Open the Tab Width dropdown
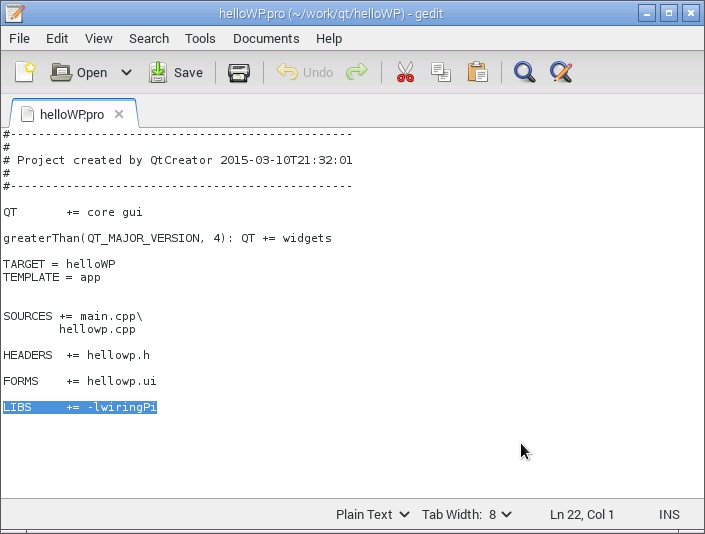This screenshot has width=705, height=534. point(466,514)
